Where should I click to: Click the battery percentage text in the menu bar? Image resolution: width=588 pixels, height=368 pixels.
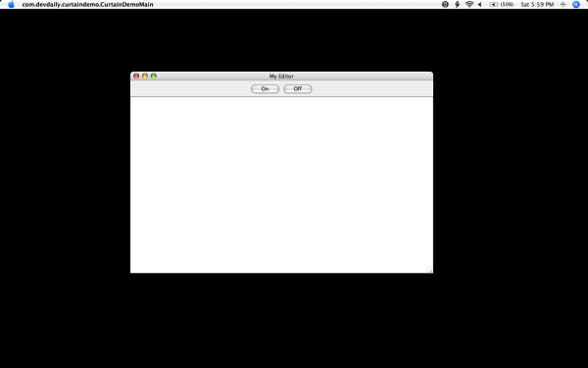pyautogui.click(x=507, y=5)
